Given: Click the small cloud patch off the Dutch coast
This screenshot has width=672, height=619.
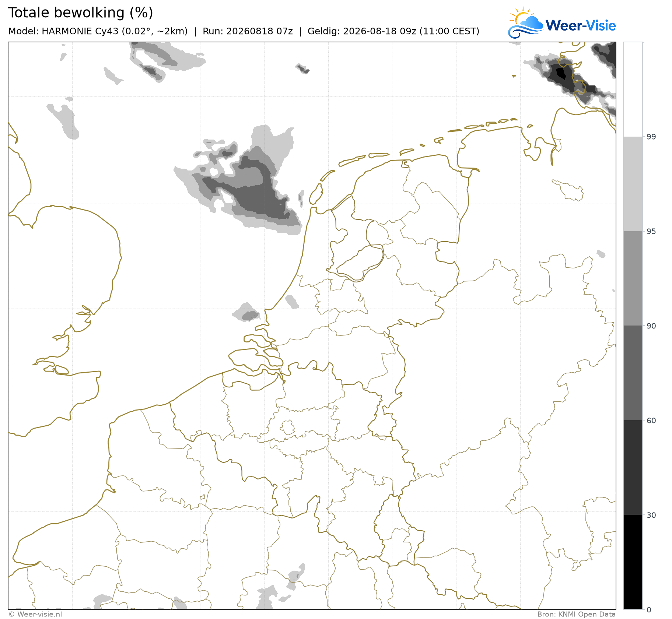Looking at the screenshot, I should [246, 312].
